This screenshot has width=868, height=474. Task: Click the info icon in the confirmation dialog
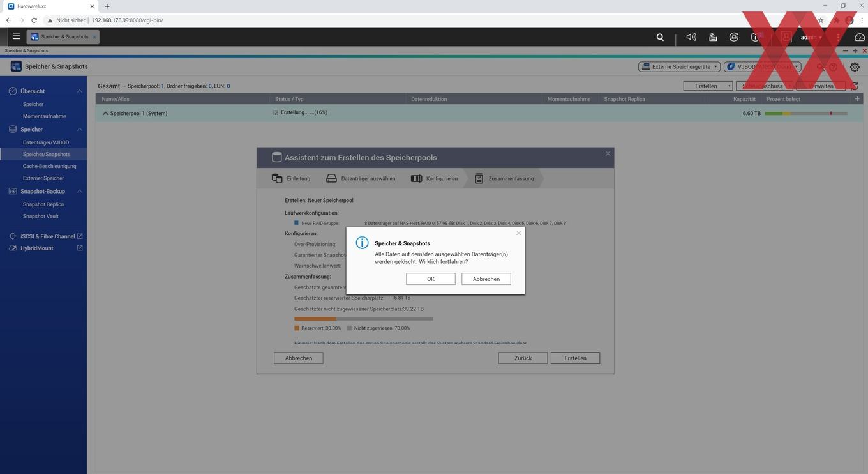(x=362, y=243)
